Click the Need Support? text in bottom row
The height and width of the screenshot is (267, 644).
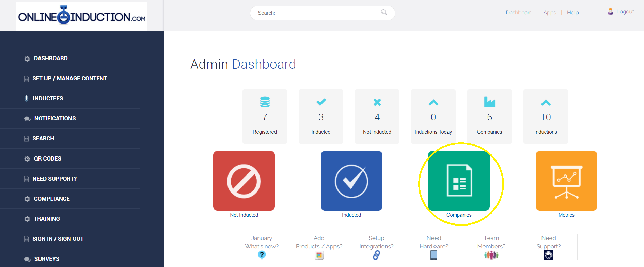(548, 242)
